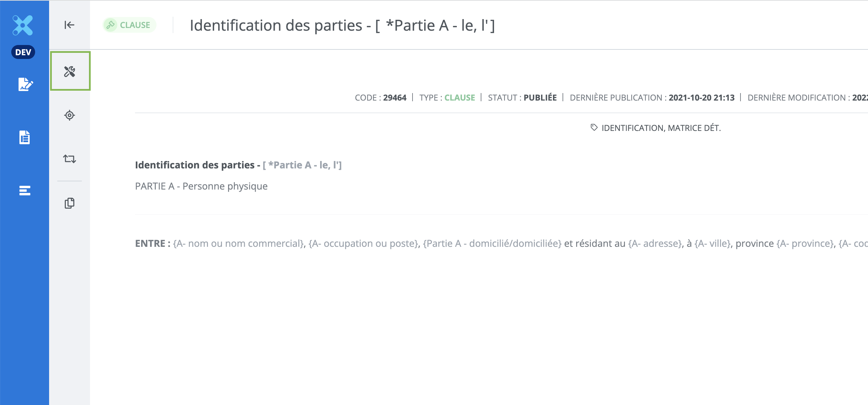This screenshot has height=405, width=868.
Task: Click the blue X application logo
Action: point(23,25)
